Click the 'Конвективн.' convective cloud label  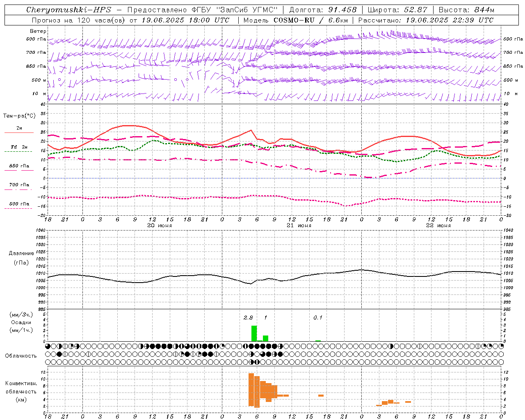(21, 383)
